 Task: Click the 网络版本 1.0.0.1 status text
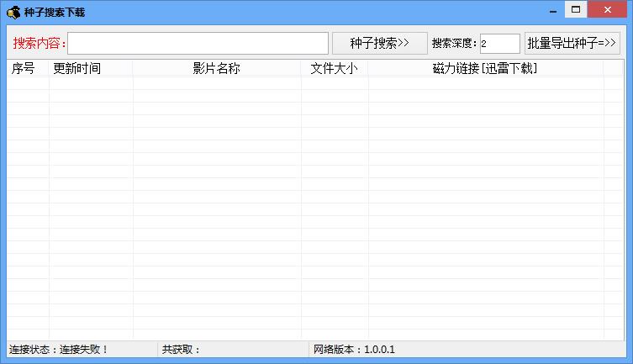pos(354,349)
